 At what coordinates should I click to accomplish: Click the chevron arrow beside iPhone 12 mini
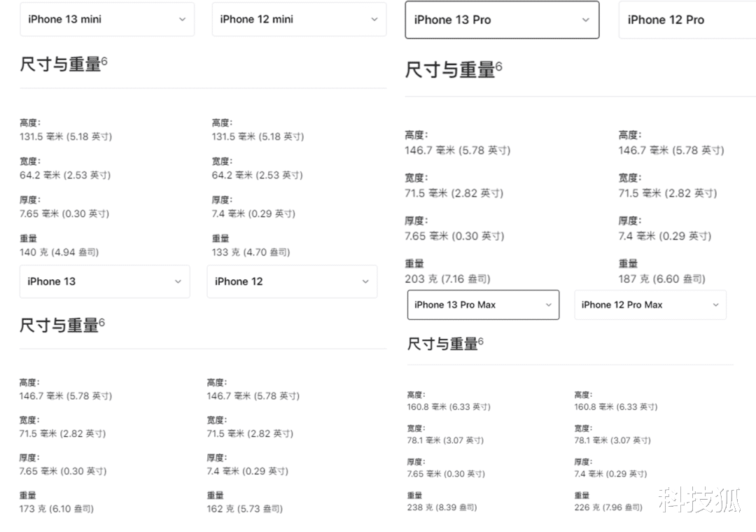(374, 20)
